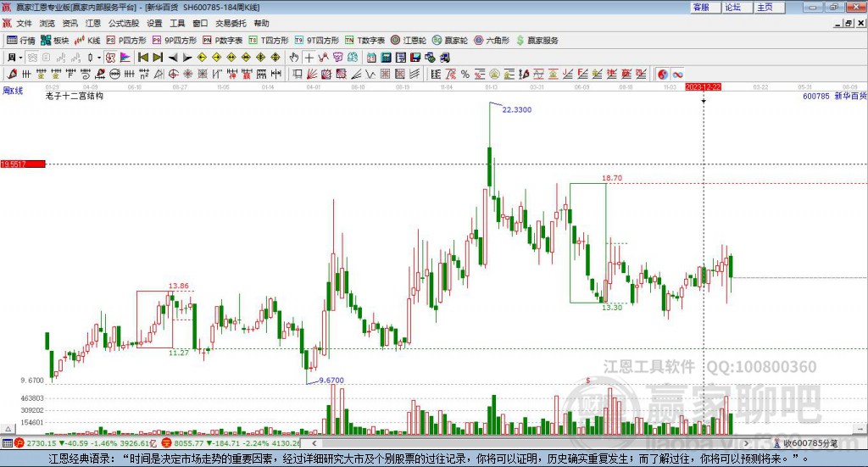Open the 工具 menu

coord(177,23)
